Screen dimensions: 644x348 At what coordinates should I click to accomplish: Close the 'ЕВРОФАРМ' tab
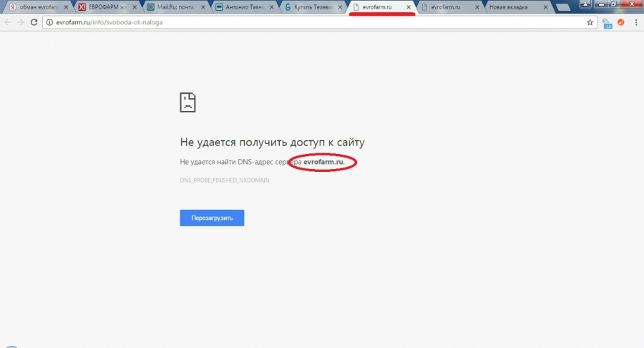click(x=135, y=7)
